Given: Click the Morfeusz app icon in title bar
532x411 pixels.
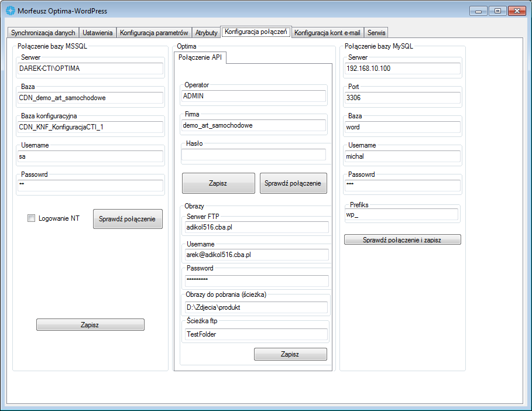Looking at the screenshot, I should pyautogui.click(x=11, y=11).
